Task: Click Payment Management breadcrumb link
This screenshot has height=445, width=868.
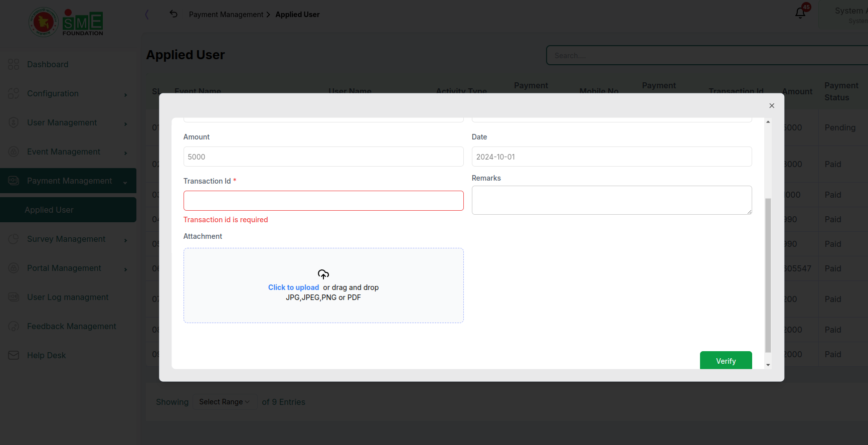Action: click(226, 15)
